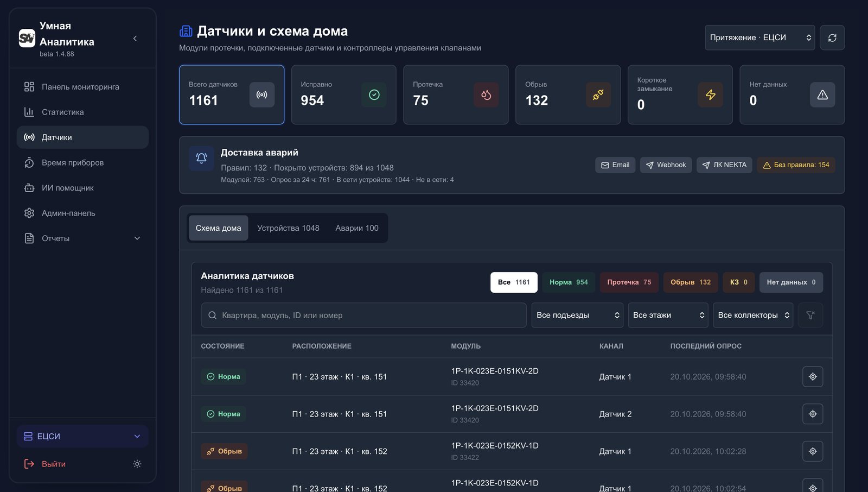Viewport: 868px width, 492px height.
Task: Click the building icon beside page title
Action: click(186, 31)
